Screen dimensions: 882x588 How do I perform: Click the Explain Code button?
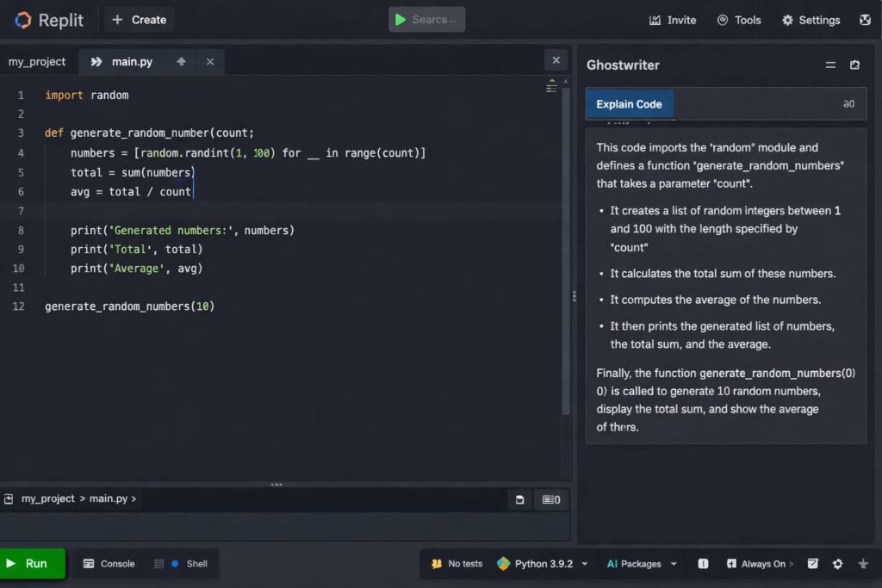coord(629,104)
